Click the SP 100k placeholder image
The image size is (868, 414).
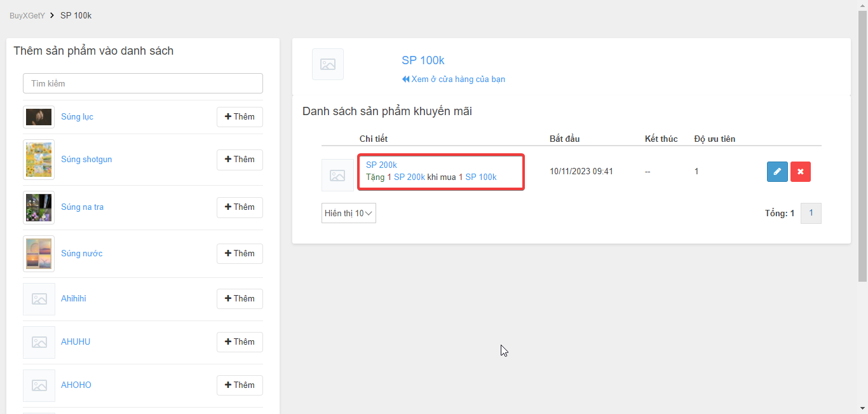click(328, 64)
